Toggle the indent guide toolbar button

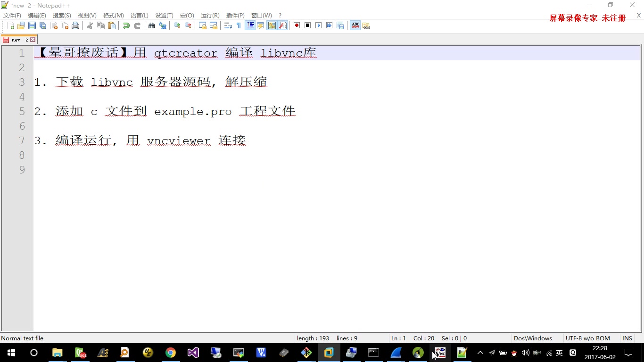[x=250, y=25]
